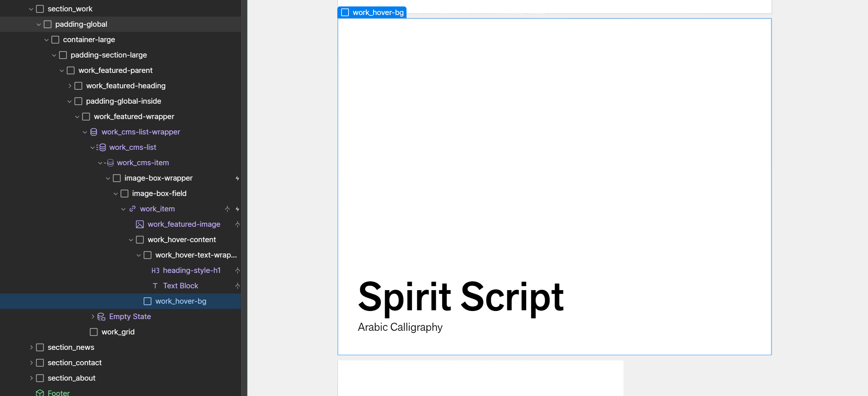Click the work_cms-list-wrapper collection icon

(x=94, y=132)
